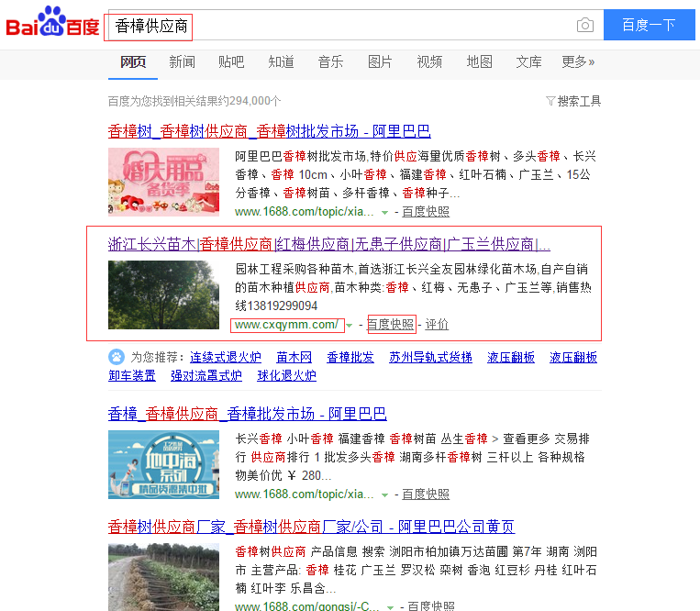Click the paw icon beside 为您推荐
This screenshot has height=611, width=700.
click(x=117, y=357)
